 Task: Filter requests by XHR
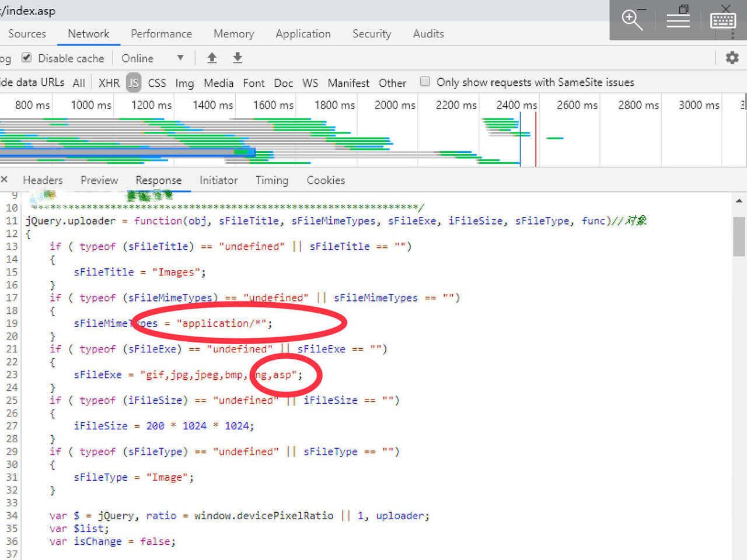click(109, 83)
